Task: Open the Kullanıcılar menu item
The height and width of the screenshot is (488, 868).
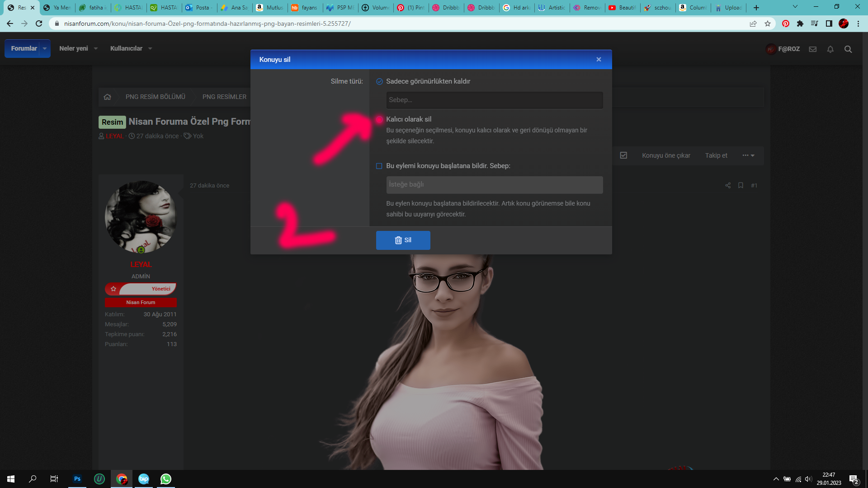Action: [x=126, y=48]
